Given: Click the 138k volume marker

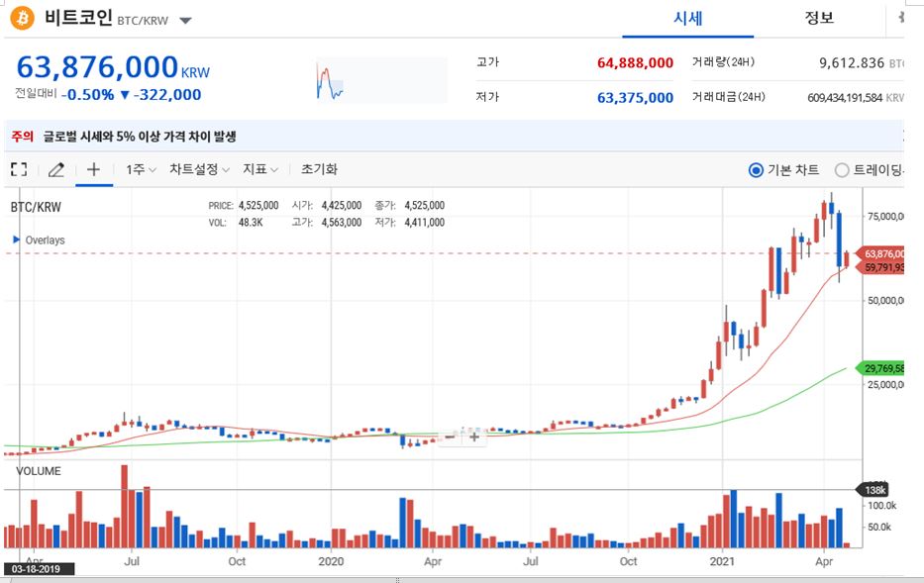Looking at the screenshot, I should click(x=873, y=490).
